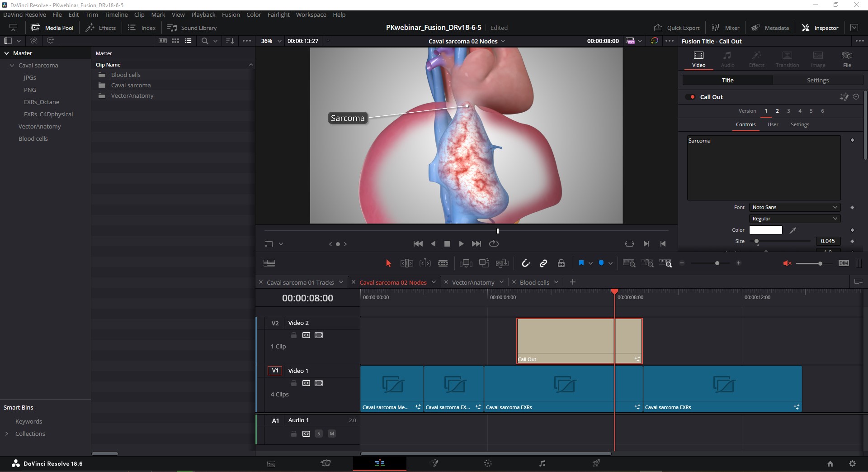This screenshot has width=868, height=472.
Task: Add a blue flag to clip
Action: point(581,263)
